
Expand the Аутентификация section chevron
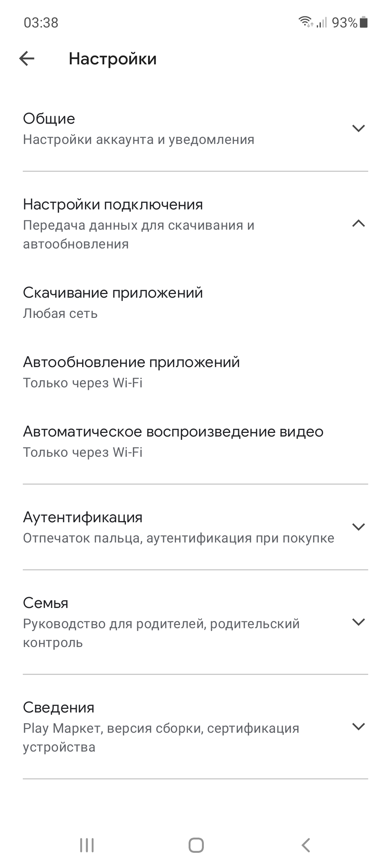[x=358, y=527]
